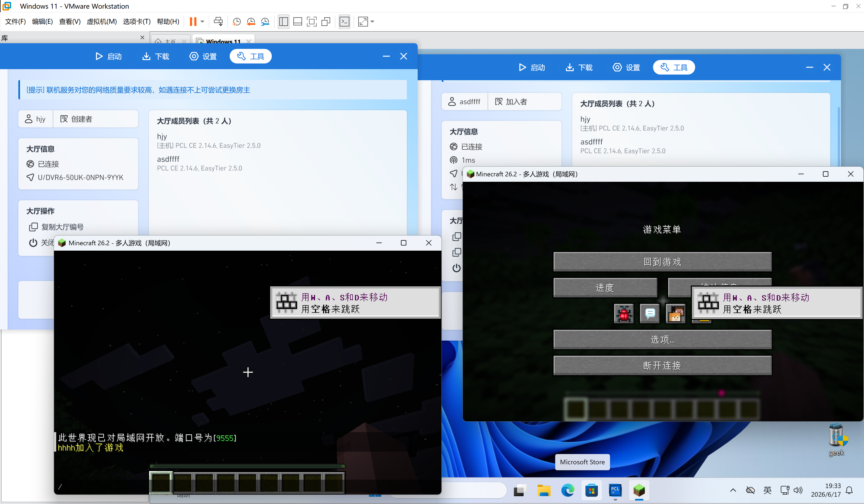Click the chat bubble icon in game menu
This screenshot has width=864, height=504.
tap(650, 313)
